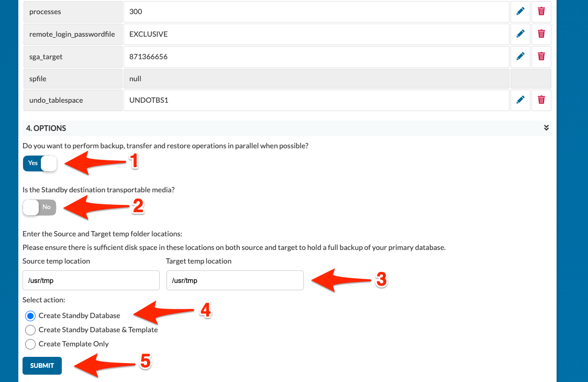Screen dimensions: 588x382
Task: Click the SUBMIT button
Action: [x=42, y=365]
